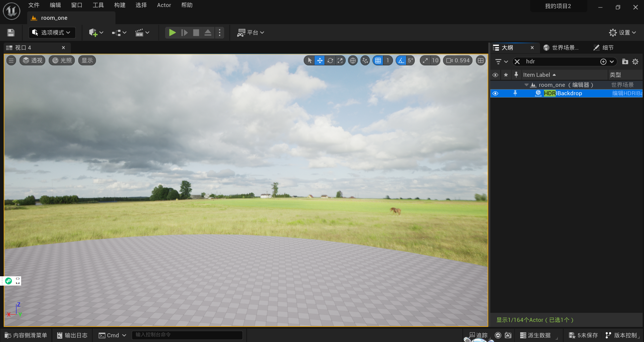Open the 平台 platforms dropdown
This screenshot has width=644, height=342.
[x=251, y=33]
